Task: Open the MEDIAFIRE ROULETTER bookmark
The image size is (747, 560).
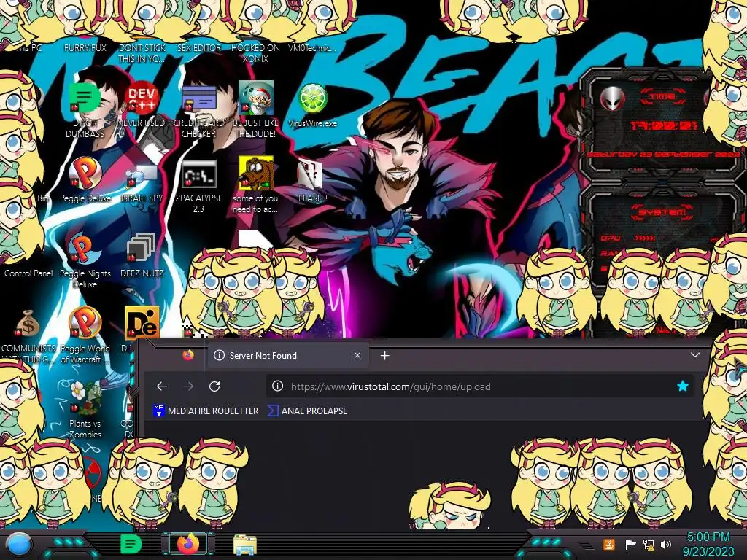Action: click(x=205, y=411)
